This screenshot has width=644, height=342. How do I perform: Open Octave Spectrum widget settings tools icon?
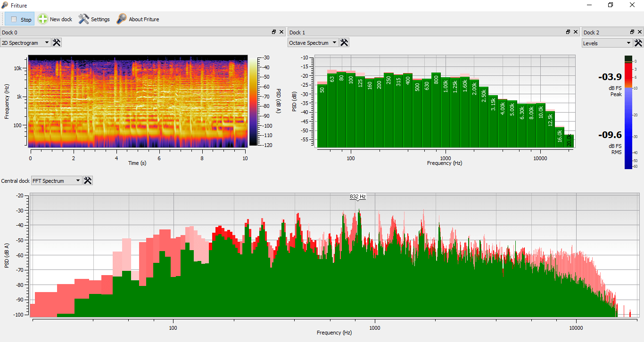(344, 42)
